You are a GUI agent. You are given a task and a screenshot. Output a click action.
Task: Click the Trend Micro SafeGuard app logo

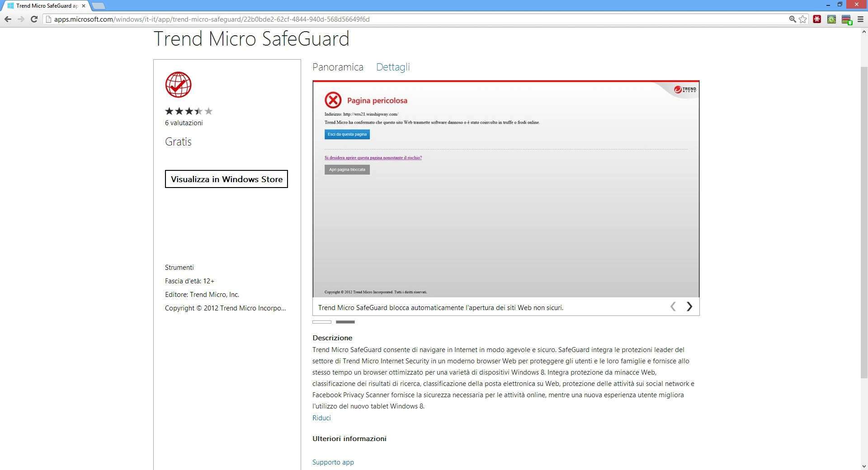pyautogui.click(x=178, y=85)
